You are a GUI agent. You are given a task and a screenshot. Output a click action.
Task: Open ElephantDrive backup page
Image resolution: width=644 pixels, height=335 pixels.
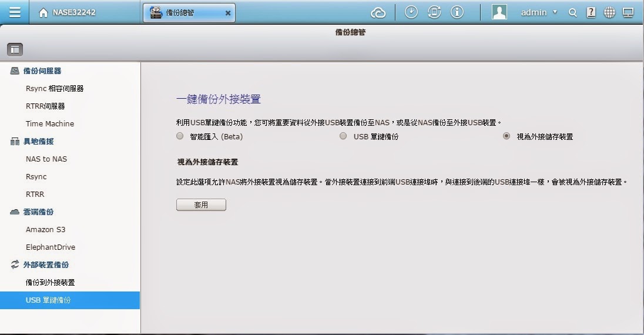pyautogui.click(x=50, y=247)
